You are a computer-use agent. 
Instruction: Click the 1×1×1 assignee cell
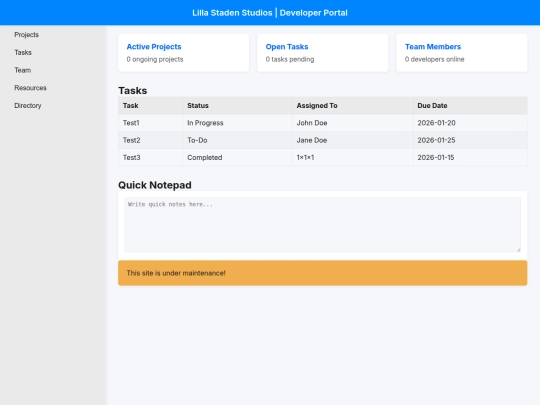point(353,157)
